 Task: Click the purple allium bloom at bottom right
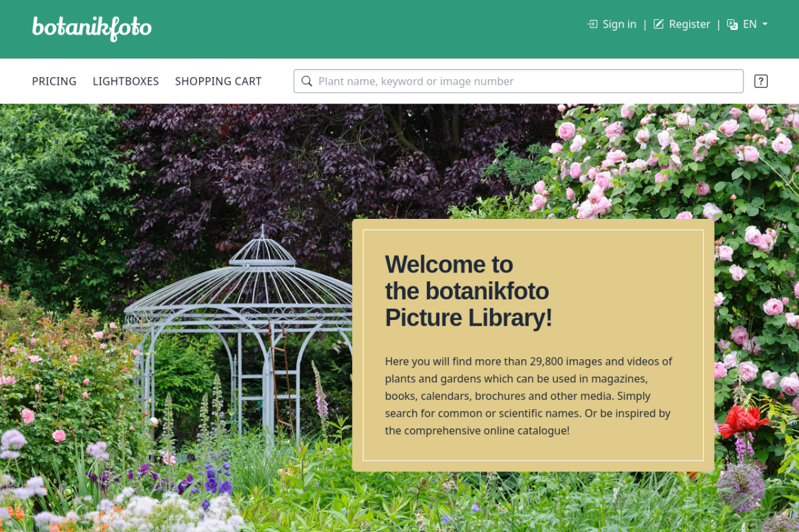click(x=741, y=485)
